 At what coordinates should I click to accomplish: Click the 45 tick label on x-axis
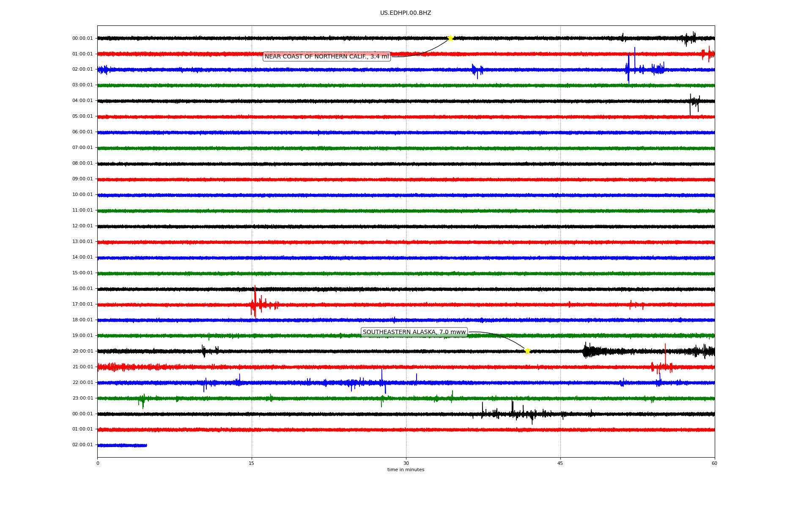pyautogui.click(x=560, y=463)
